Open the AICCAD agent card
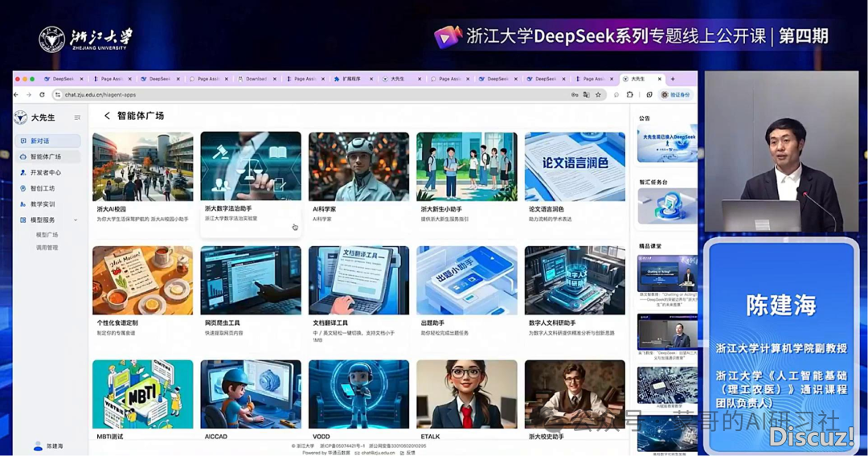Viewport: 868px width, 456px height. pos(251,400)
